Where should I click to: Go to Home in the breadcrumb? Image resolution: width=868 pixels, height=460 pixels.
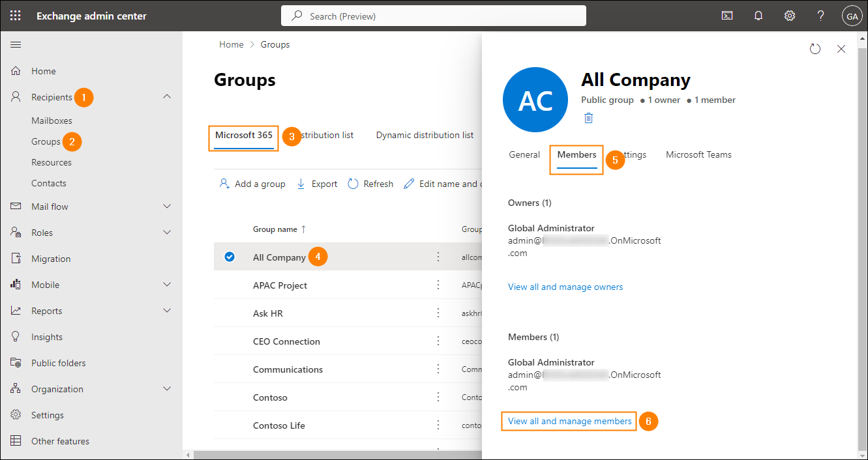tap(231, 45)
